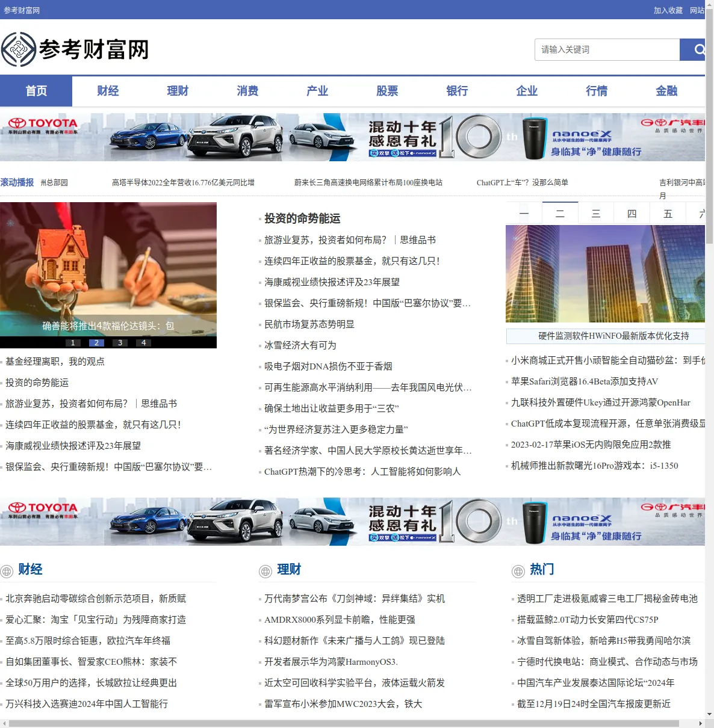Open 搭载蓝鲸2.0T动力长安第四代CS75P article
The image size is (714, 728).
tap(588, 620)
